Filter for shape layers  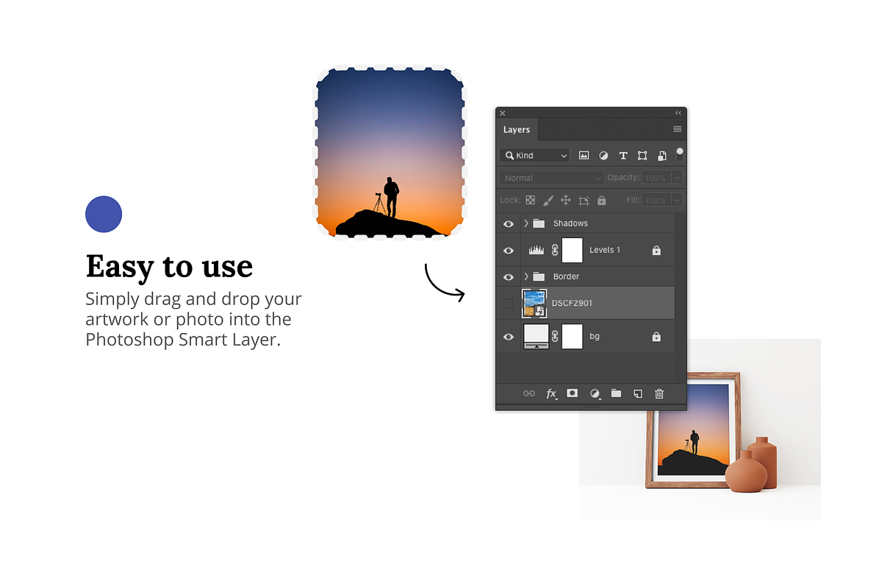coord(642,156)
